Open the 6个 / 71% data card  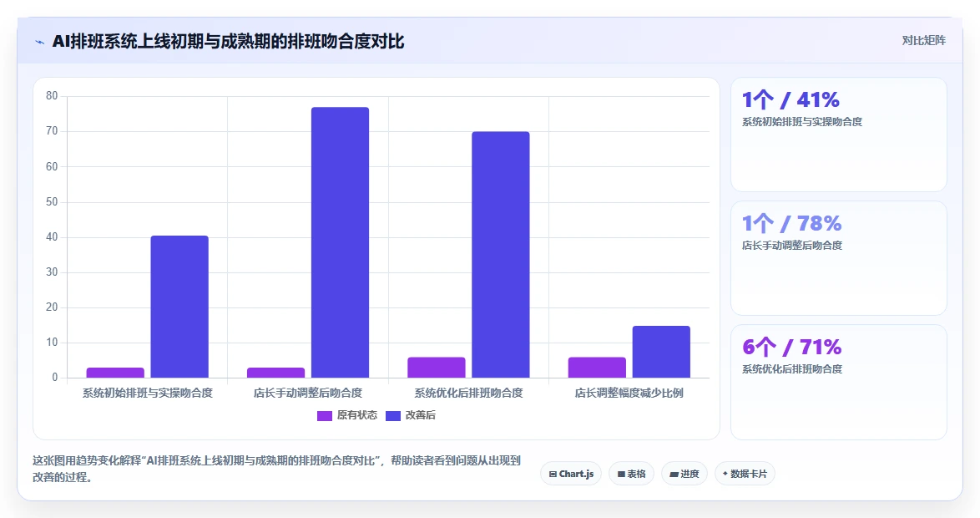point(839,382)
